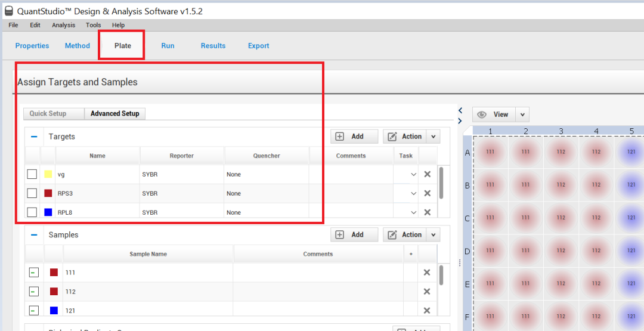Click the right expand panel arrow
The image size is (644, 331).
(x=460, y=120)
